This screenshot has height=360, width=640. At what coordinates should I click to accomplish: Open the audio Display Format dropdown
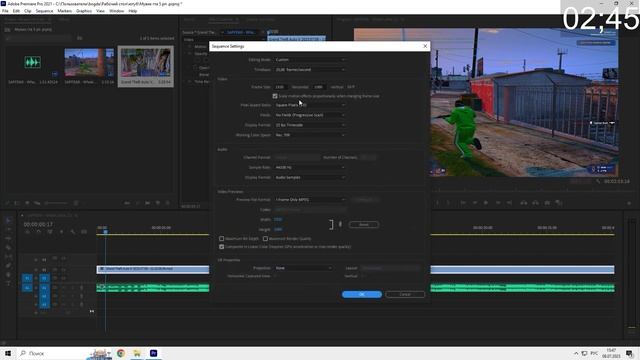(310, 178)
